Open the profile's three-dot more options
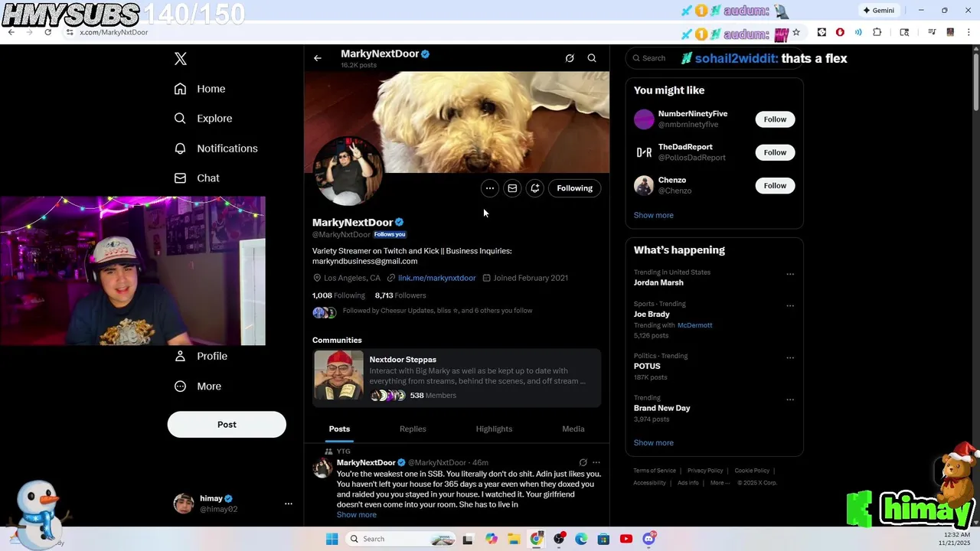 pyautogui.click(x=490, y=188)
